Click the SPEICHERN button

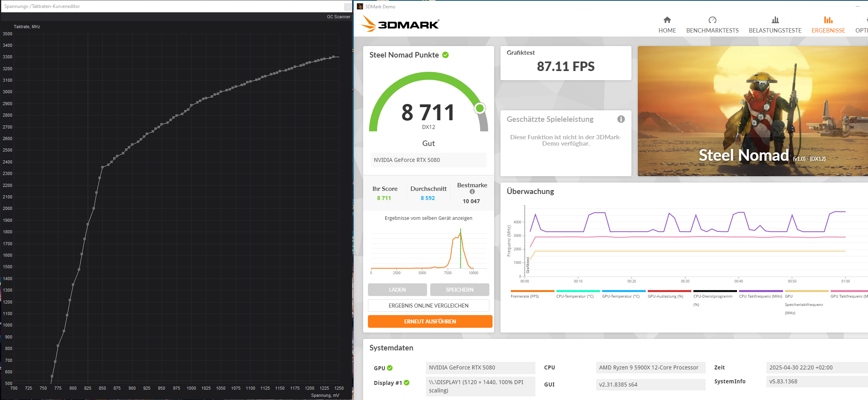pos(460,290)
